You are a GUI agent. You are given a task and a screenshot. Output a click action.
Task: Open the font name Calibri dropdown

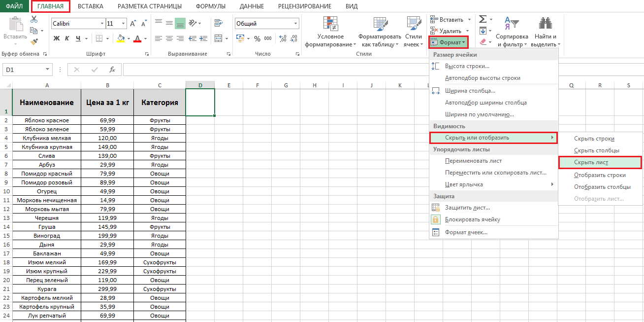(x=102, y=23)
